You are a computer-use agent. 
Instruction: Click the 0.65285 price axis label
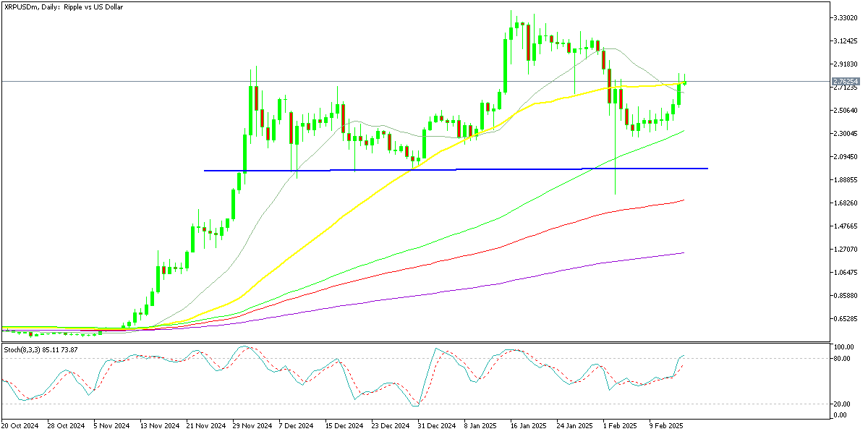click(x=846, y=318)
